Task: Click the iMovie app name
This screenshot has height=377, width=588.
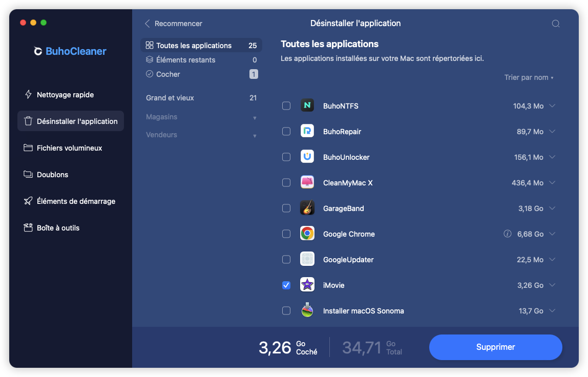Action: [334, 285]
